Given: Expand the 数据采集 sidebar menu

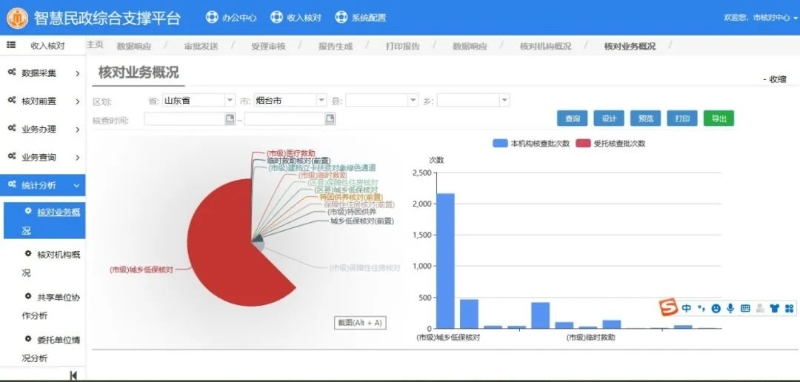Looking at the screenshot, I should click(x=43, y=73).
